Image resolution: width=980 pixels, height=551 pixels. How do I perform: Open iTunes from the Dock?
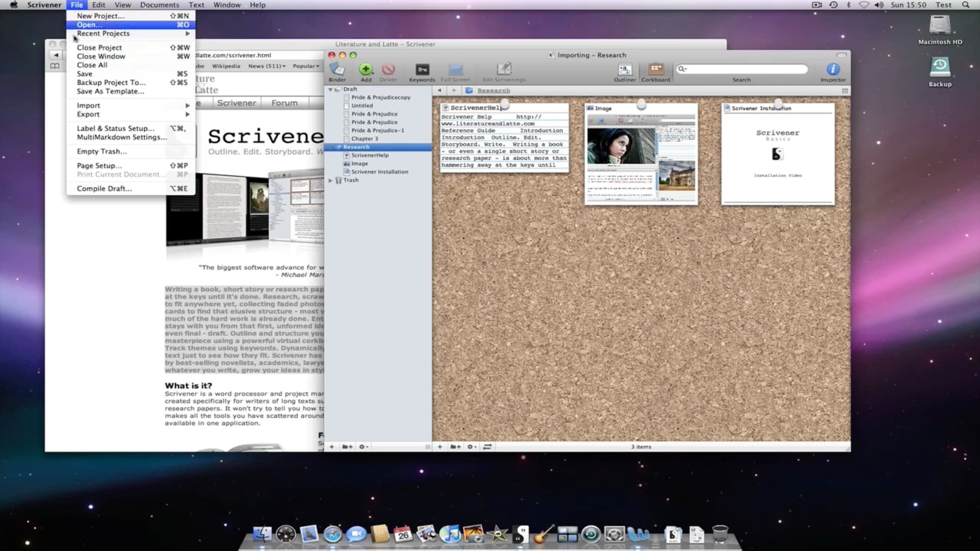point(450,534)
